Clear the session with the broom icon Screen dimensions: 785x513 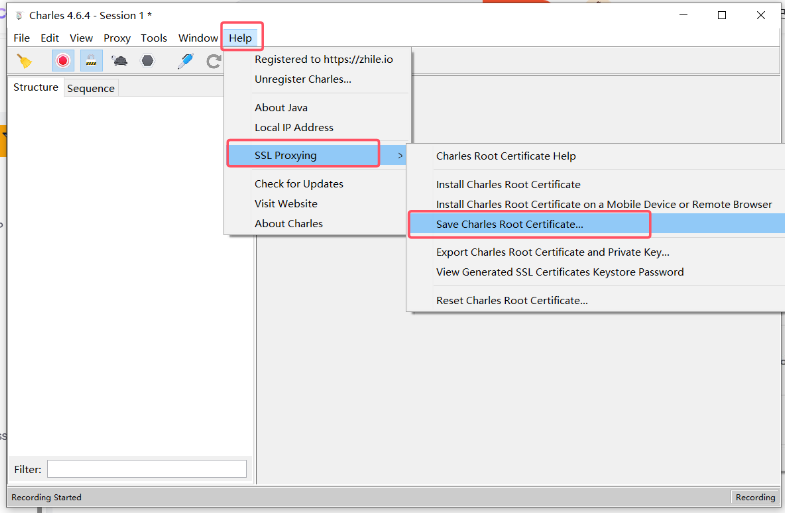24,61
